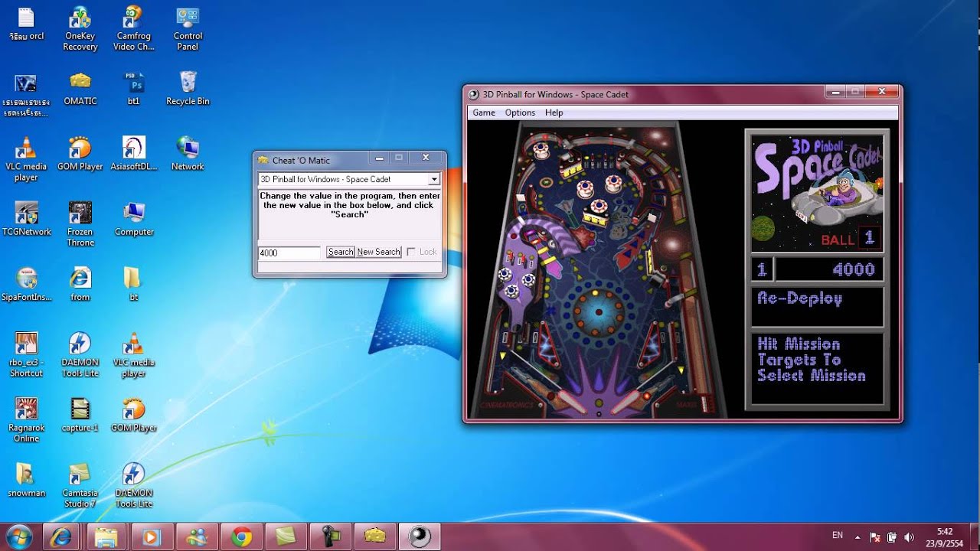This screenshot has height=551, width=980.
Task: Click the camcorder icon on the taskbar
Action: point(331,537)
